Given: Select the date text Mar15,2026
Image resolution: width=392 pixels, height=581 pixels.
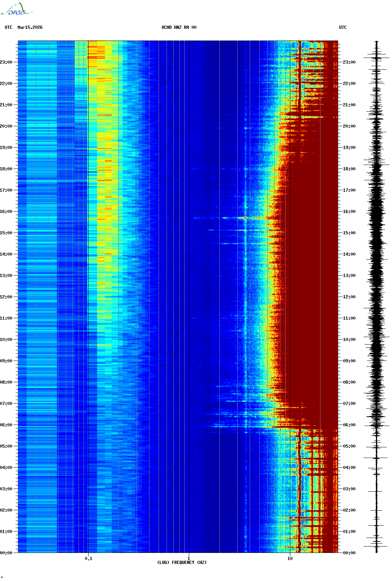Looking at the screenshot, I should point(30,27).
